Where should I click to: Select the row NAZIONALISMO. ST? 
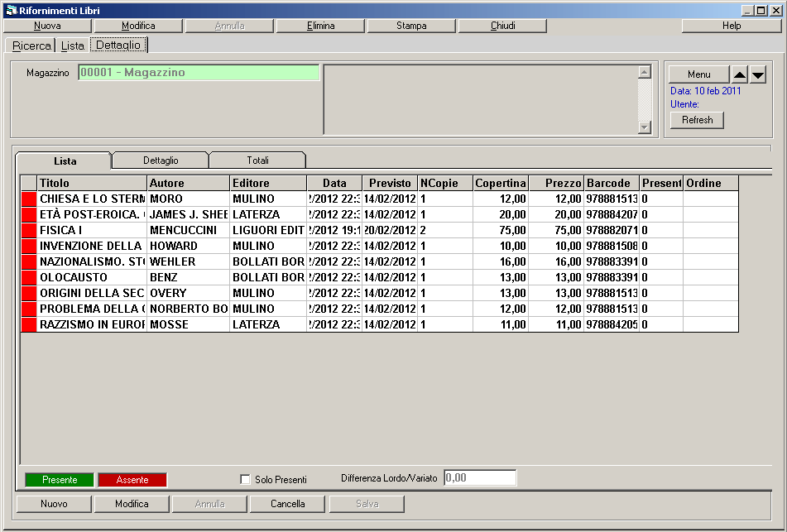(380, 262)
